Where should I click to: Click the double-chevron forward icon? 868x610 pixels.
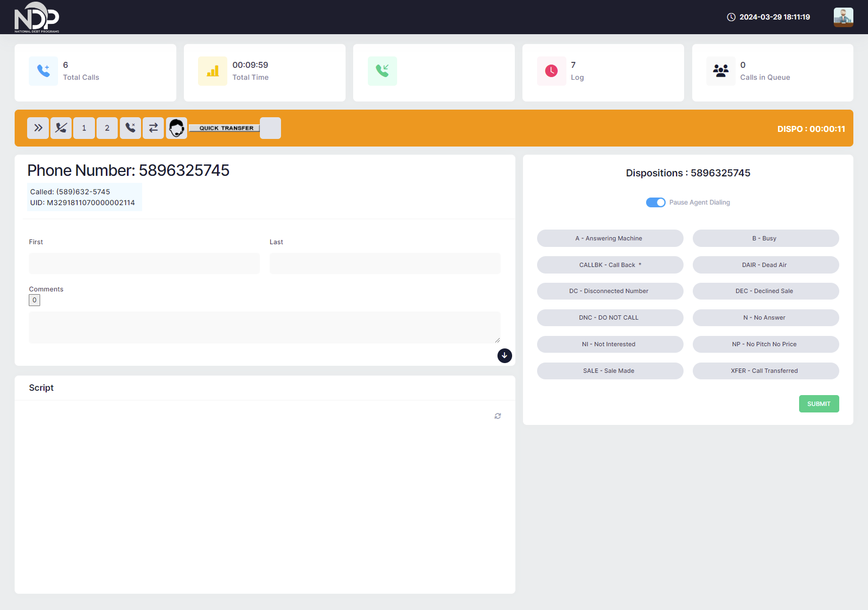(38, 128)
